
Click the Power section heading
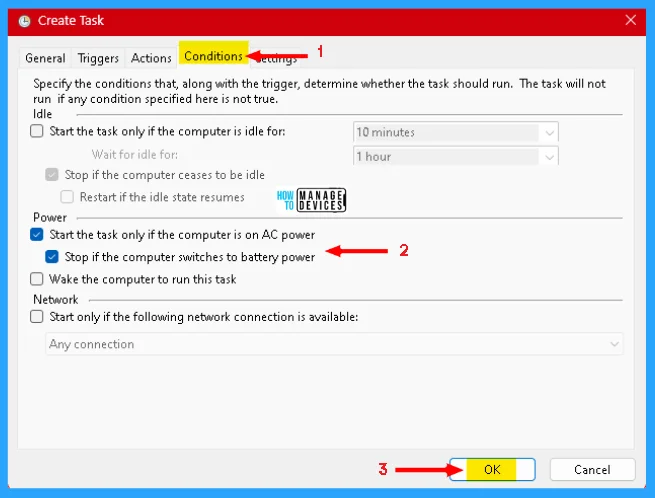tap(50, 217)
